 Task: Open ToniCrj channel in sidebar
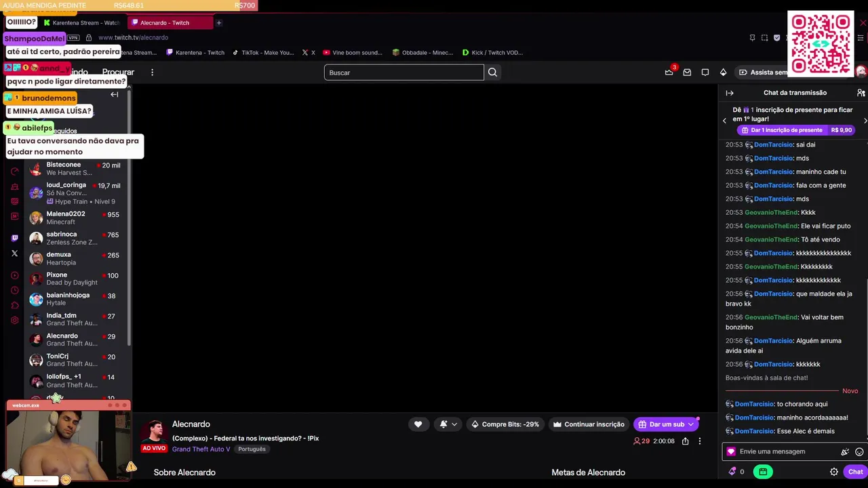(75, 360)
